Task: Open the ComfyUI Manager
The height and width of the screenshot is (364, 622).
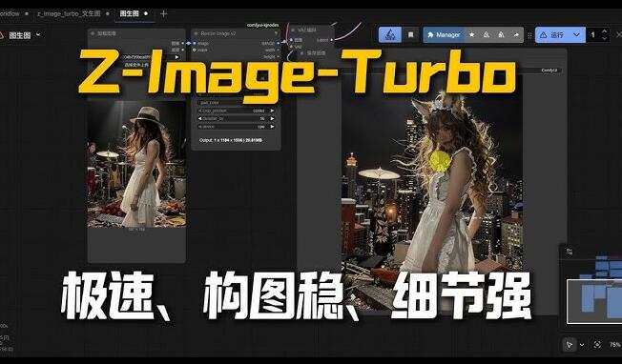Action: 444,35
